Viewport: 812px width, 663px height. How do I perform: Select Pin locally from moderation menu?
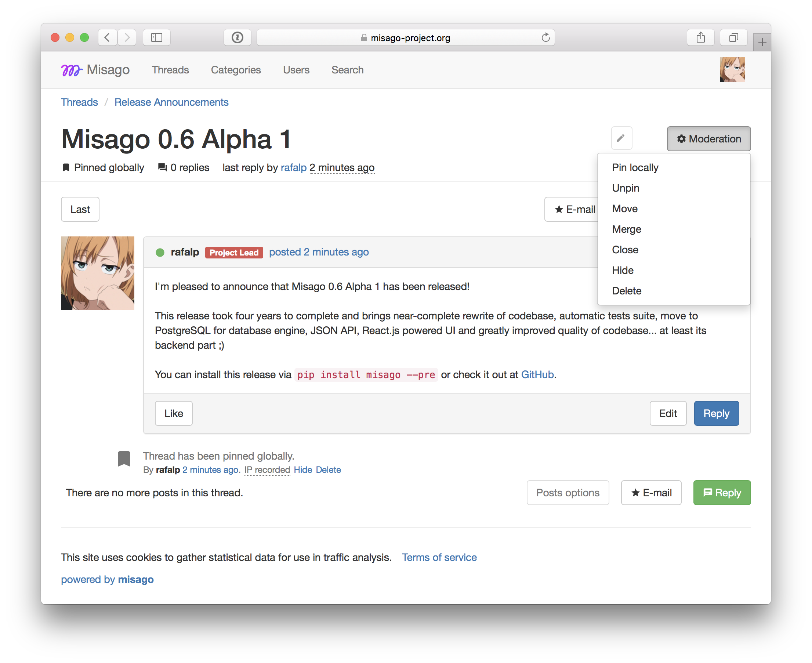(635, 168)
